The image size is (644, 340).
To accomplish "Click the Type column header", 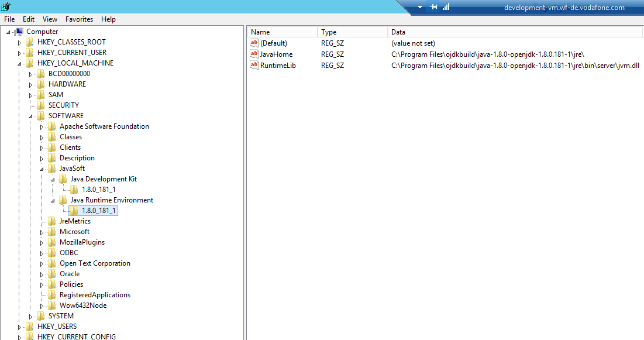I will pyautogui.click(x=353, y=32).
